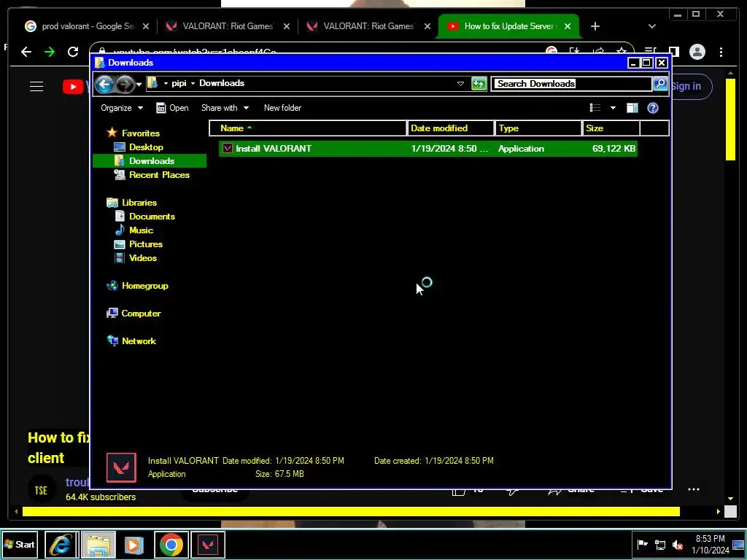Click Homegroup in navigation pane
Image resolution: width=747 pixels, height=560 pixels.
click(145, 286)
